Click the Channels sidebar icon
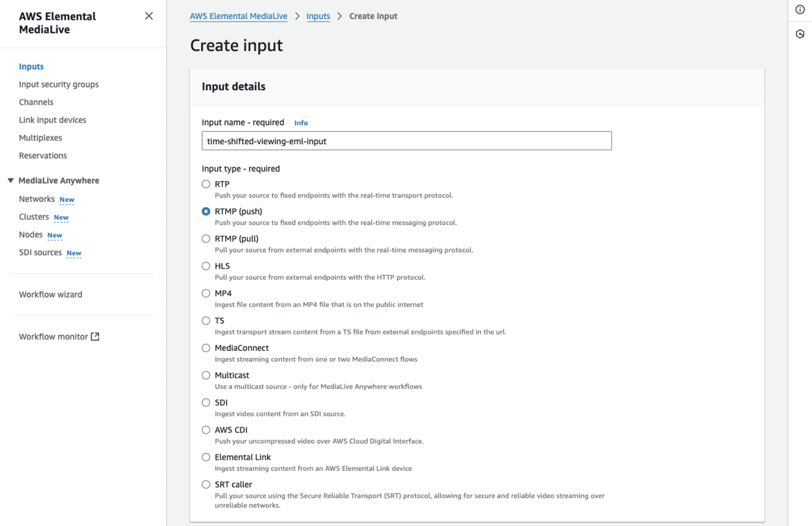This screenshot has width=812, height=526. [x=36, y=102]
